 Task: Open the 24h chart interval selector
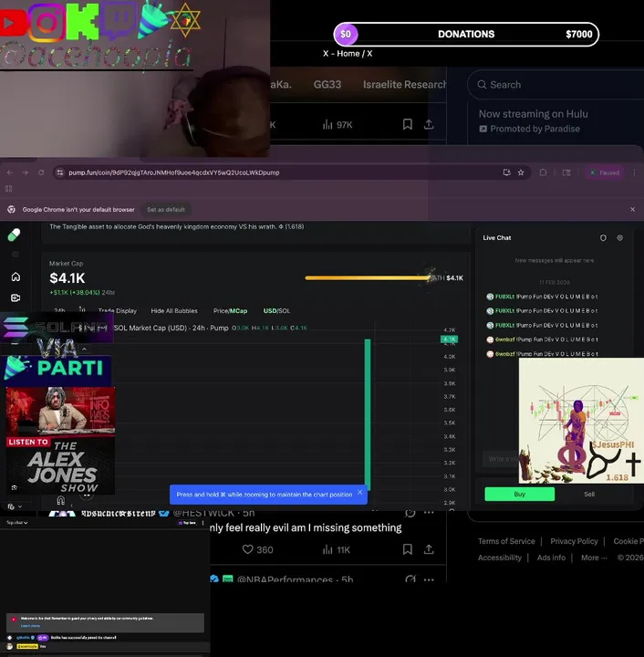click(x=59, y=310)
